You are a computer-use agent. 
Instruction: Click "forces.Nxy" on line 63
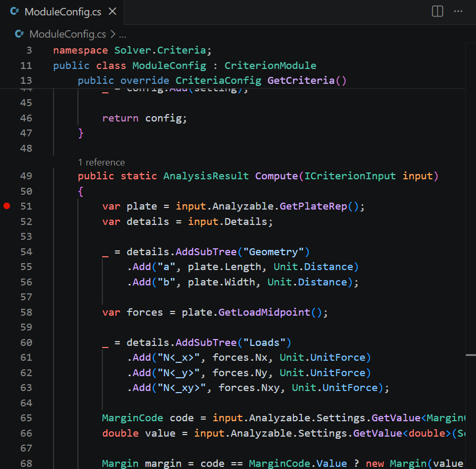[249, 388]
